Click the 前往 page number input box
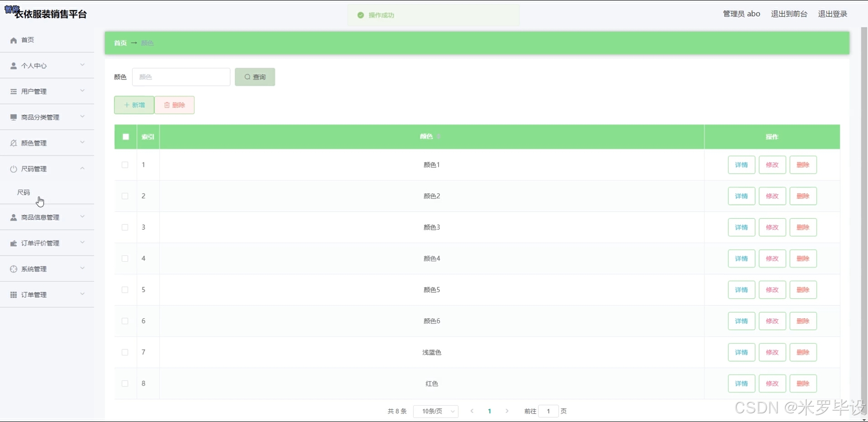 [x=549, y=411]
